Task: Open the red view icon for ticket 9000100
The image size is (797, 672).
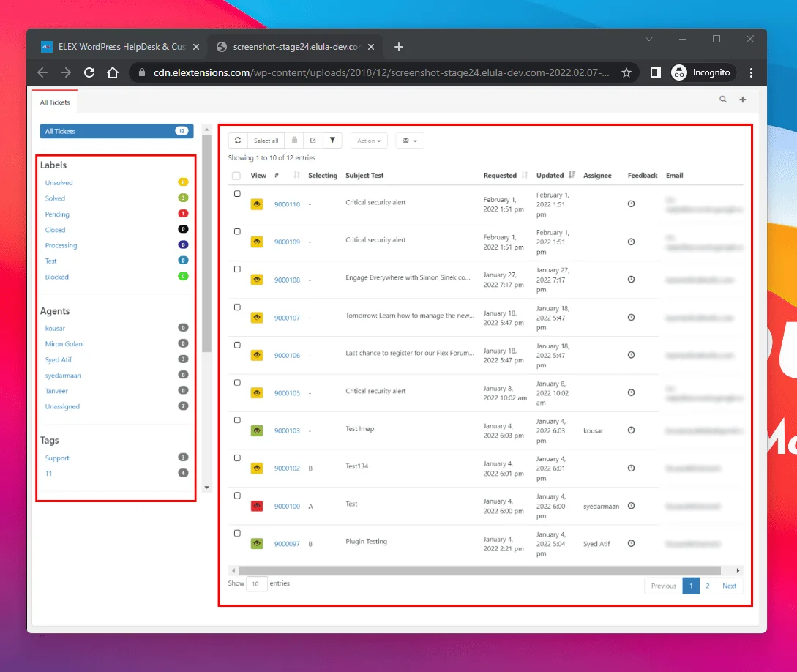Action: [x=257, y=506]
